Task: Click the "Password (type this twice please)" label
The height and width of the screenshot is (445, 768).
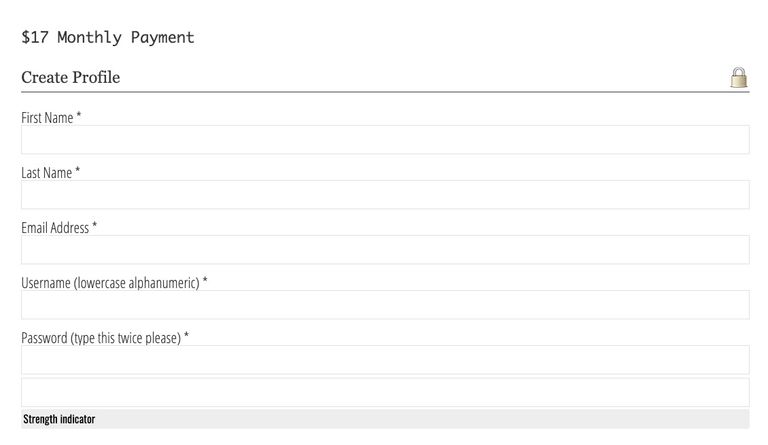Action: (100, 338)
